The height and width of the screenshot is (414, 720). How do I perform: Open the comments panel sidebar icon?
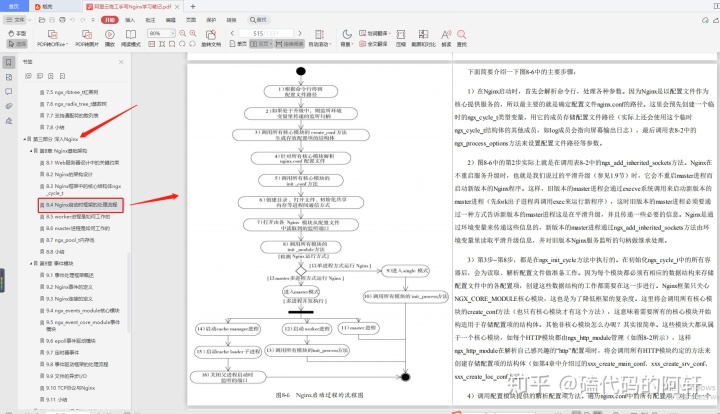[9, 92]
